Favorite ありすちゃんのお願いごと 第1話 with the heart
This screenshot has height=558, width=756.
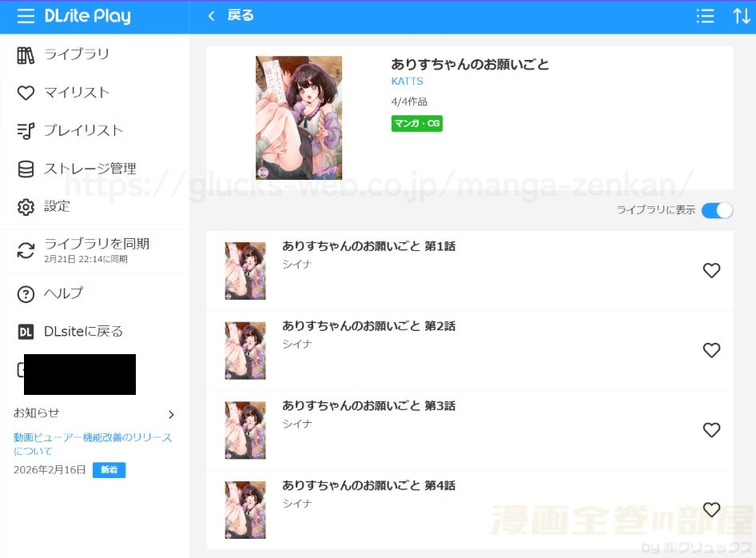(x=711, y=270)
